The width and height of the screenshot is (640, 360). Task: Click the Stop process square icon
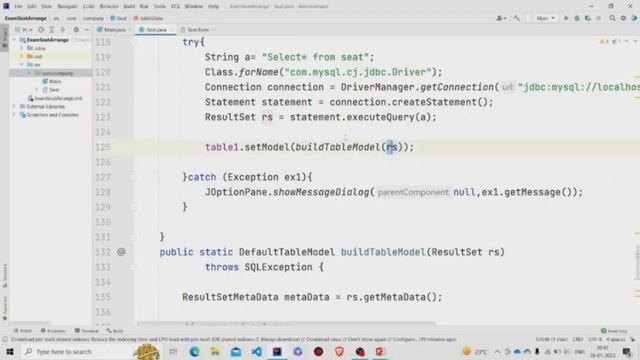pyautogui.click(x=599, y=18)
